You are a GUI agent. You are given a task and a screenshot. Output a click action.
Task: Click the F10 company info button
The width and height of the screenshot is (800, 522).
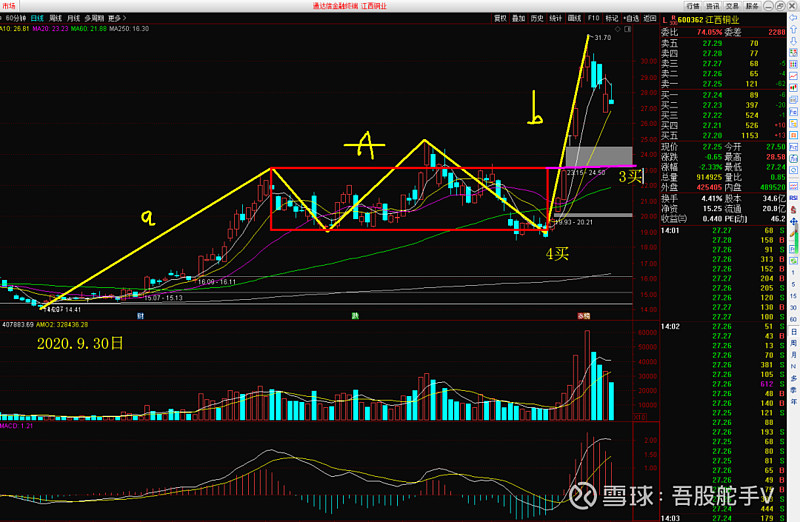593,18
